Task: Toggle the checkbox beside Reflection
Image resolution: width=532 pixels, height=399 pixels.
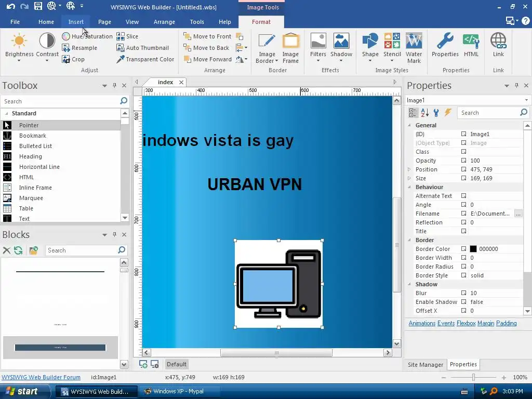Action: 463,222
